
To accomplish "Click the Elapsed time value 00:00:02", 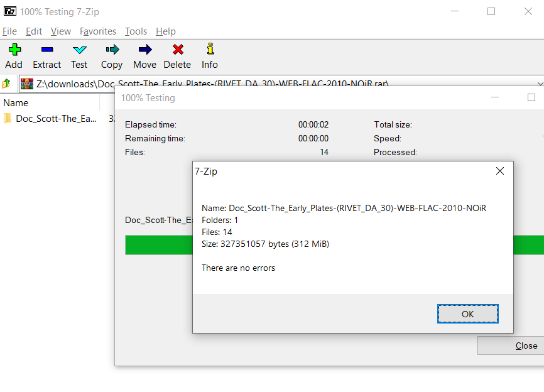I will point(313,124).
